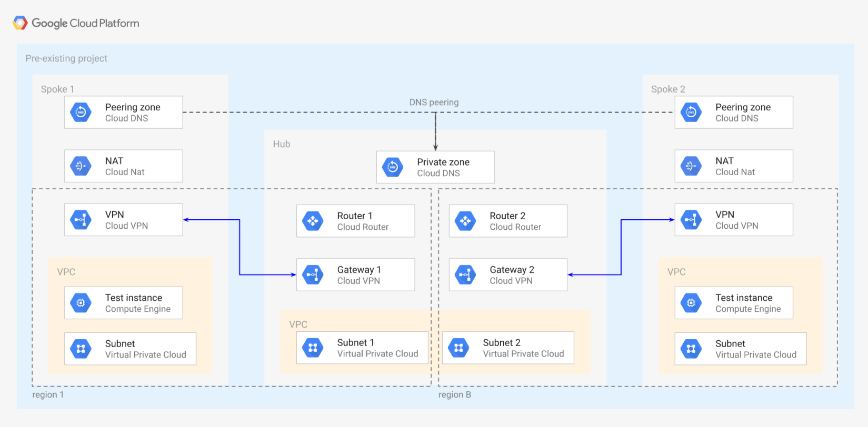This screenshot has height=427, width=868.
Task: Click 'VPN' text in Spoke 1
Action: pyautogui.click(x=114, y=215)
